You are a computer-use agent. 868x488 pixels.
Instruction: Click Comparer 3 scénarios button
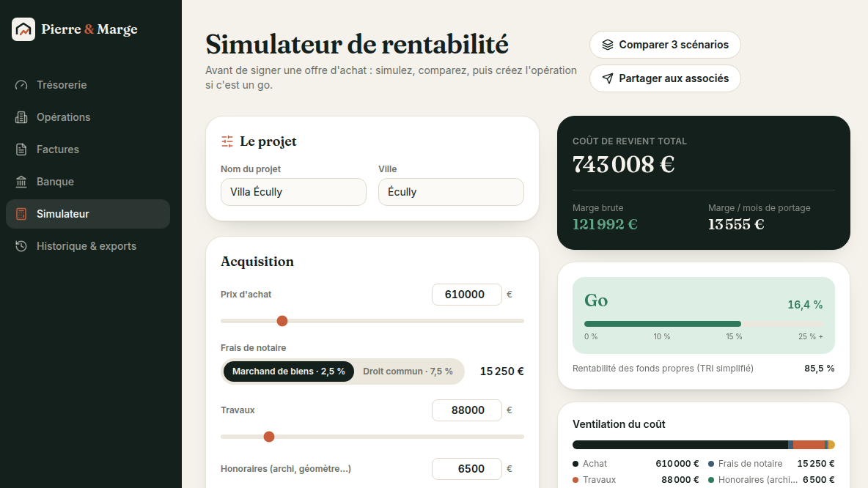(x=665, y=45)
